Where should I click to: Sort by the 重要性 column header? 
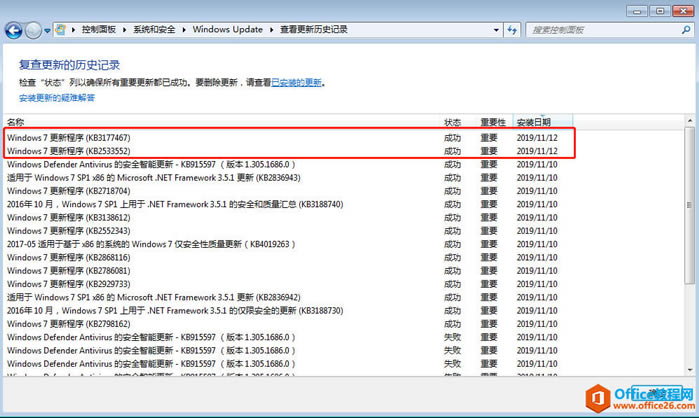pyautogui.click(x=494, y=122)
